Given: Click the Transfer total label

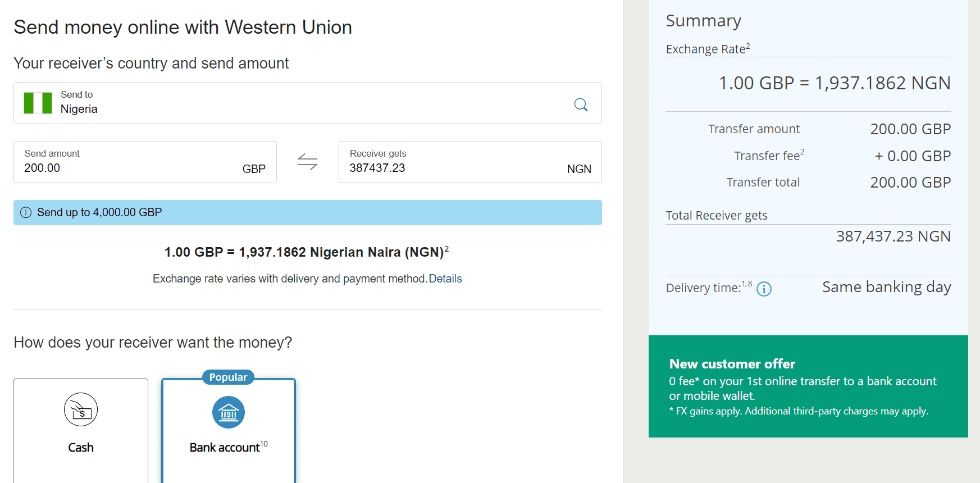Looking at the screenshot, I should tap(763, 183).
